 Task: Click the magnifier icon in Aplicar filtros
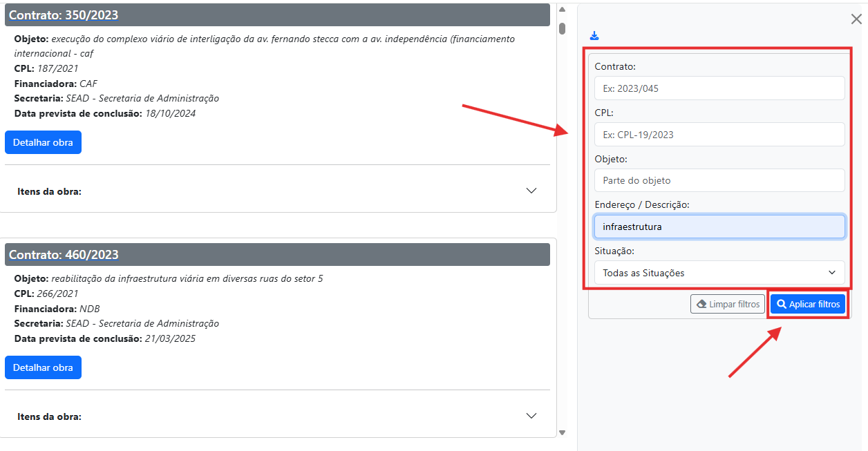point(782,304)
